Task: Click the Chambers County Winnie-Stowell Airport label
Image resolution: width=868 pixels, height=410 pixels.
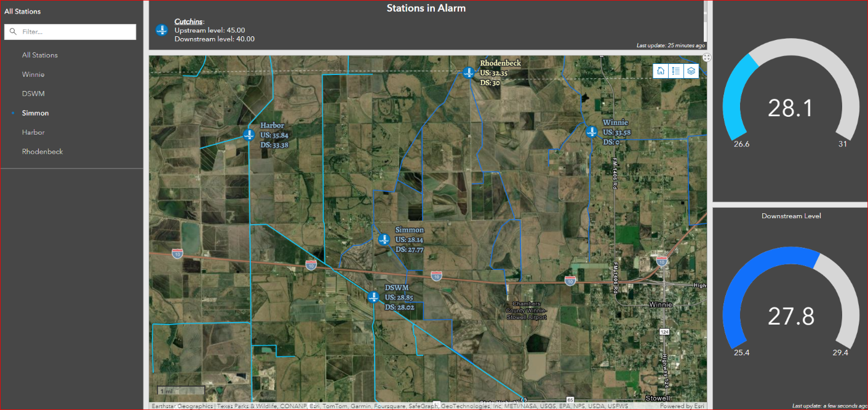Action: click(526, 310)
